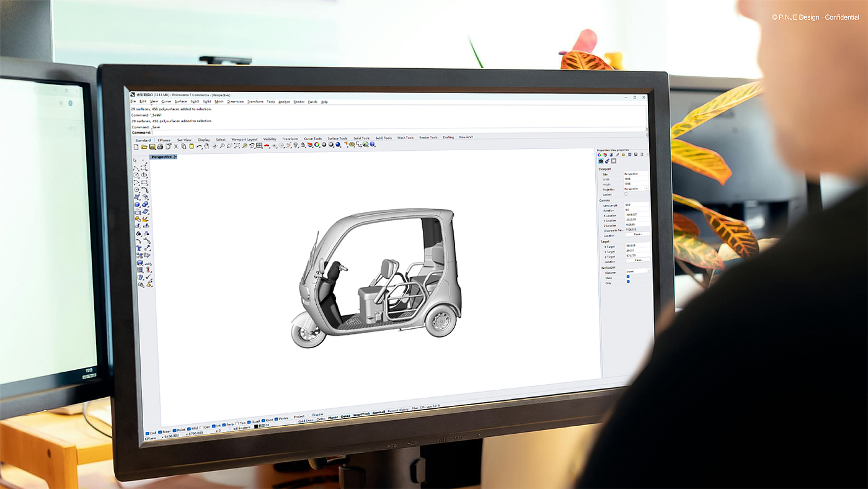The width and height of the screenshot is (868, 489).
Task: Click the Cut scissors icon
Action: point(176,146)
